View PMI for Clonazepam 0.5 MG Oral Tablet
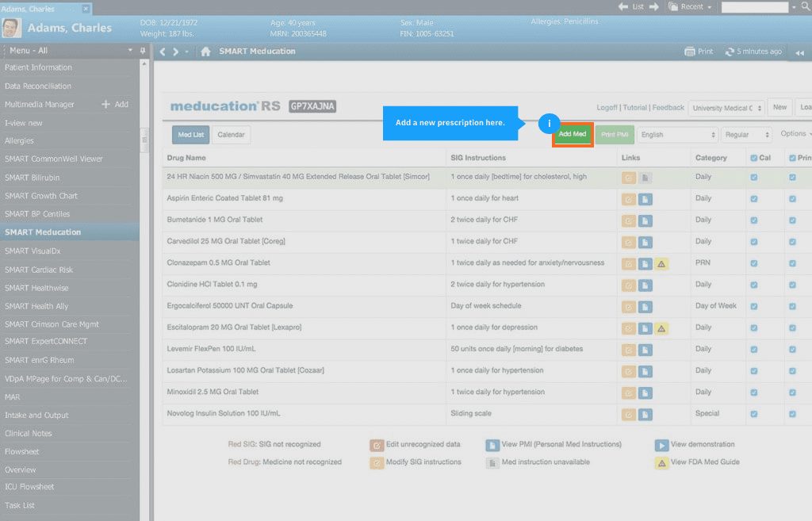 (x=645, y=263)
